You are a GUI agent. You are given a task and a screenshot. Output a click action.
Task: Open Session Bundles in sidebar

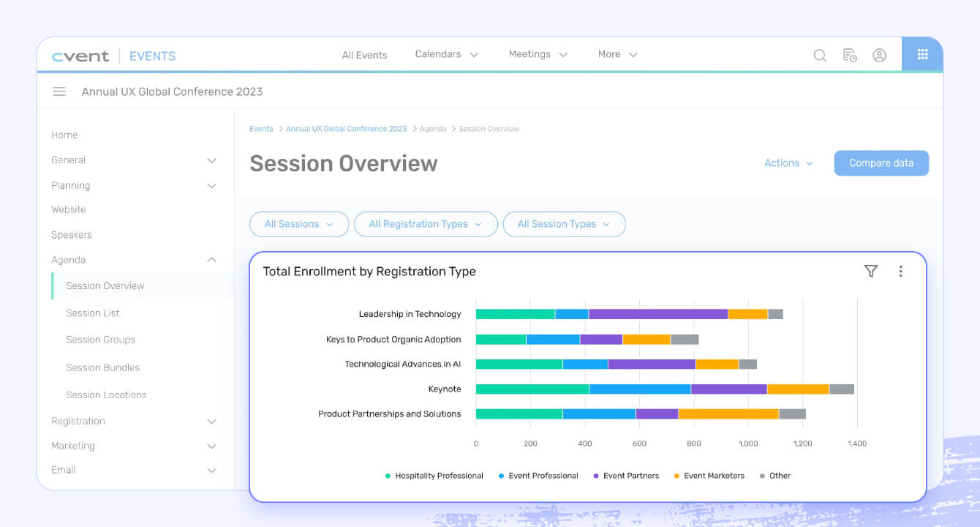103,367
